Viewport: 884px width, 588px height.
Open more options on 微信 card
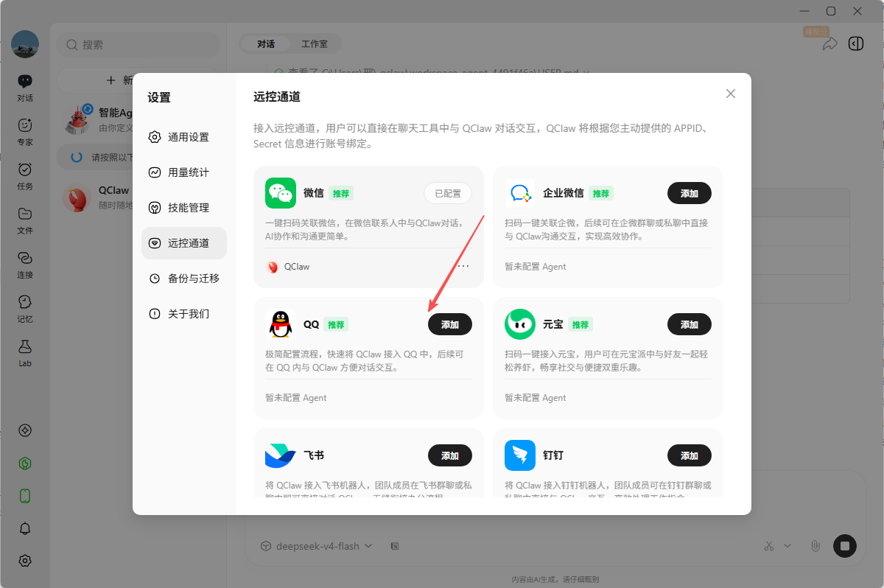pos(463,266)
